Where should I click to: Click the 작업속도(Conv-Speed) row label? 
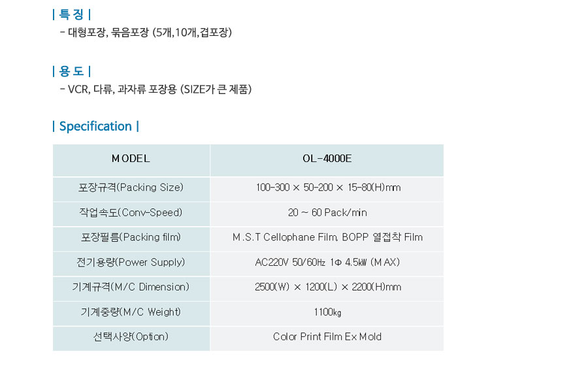point(131,212)
